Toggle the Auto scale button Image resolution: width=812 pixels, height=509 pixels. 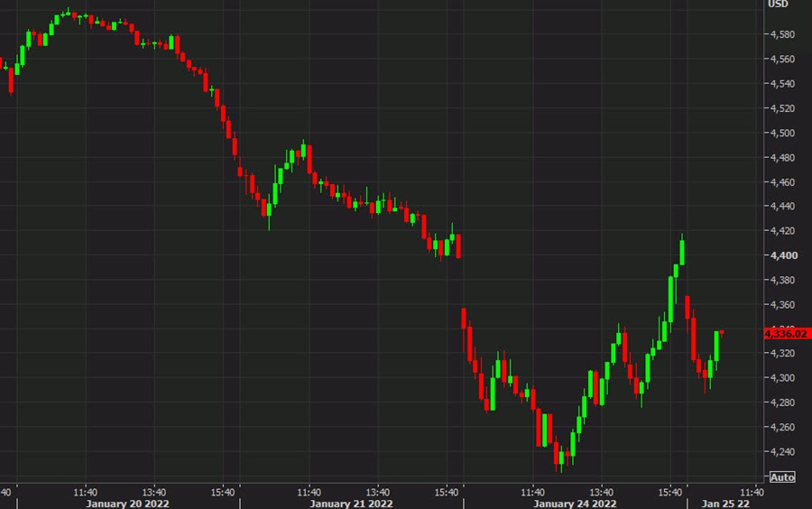tap(781, 477)
